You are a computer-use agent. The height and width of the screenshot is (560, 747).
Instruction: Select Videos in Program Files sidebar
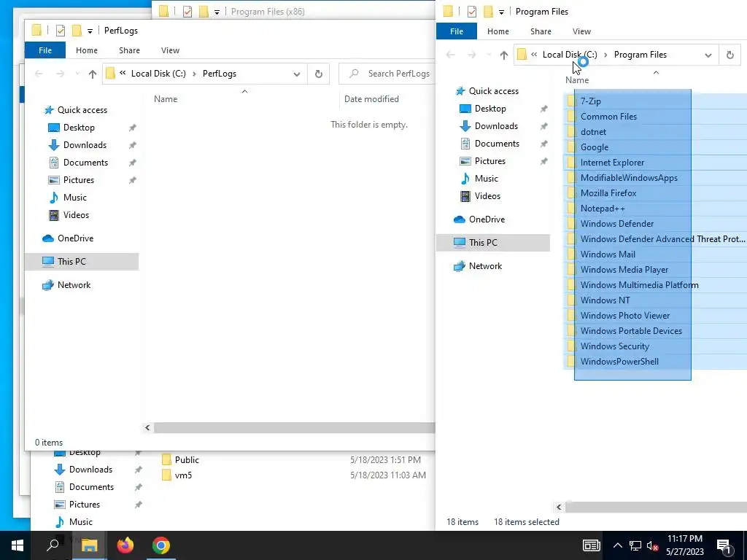click(487, 195)
